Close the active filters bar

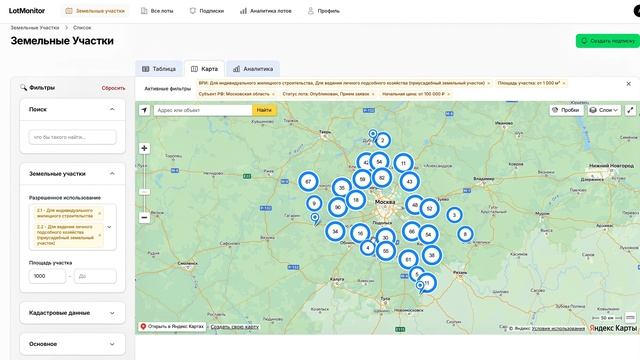(x=629, y=84)
